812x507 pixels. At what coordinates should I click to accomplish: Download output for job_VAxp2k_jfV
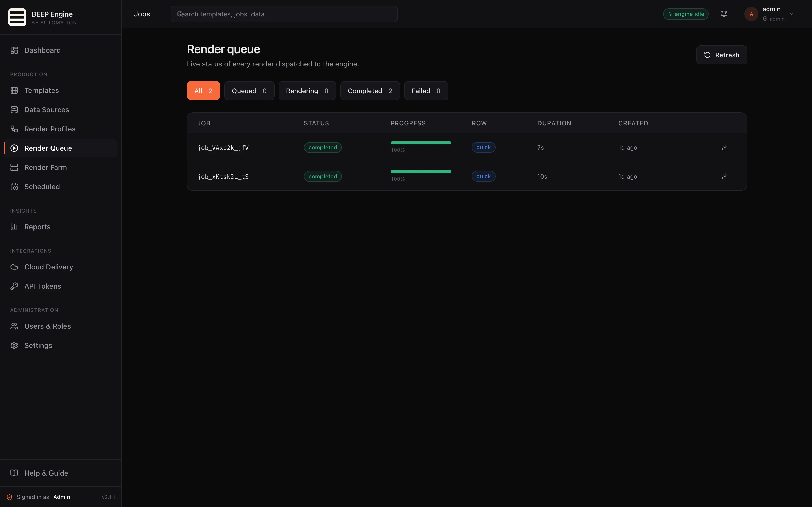click(725, 148)
